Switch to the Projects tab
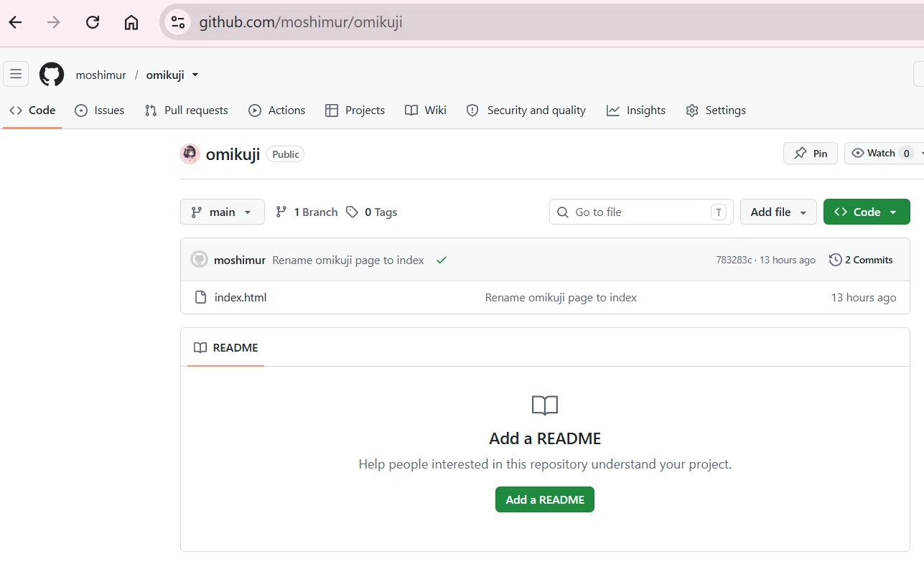Viewport: 924px width, 564px height. [355, 110]
